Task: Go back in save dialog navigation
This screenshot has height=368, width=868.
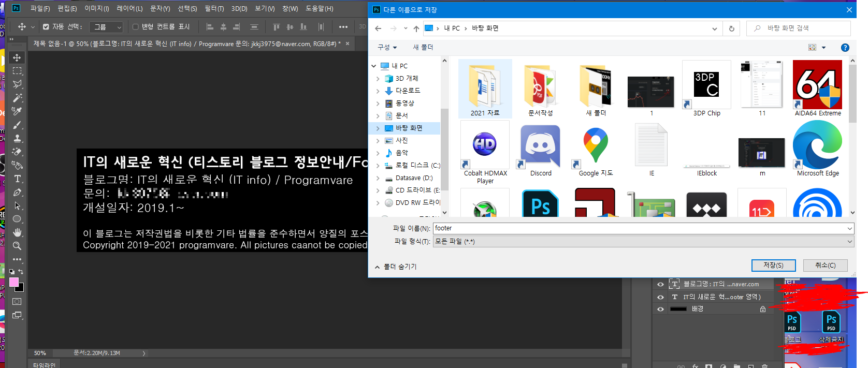Action: [378, 28]
